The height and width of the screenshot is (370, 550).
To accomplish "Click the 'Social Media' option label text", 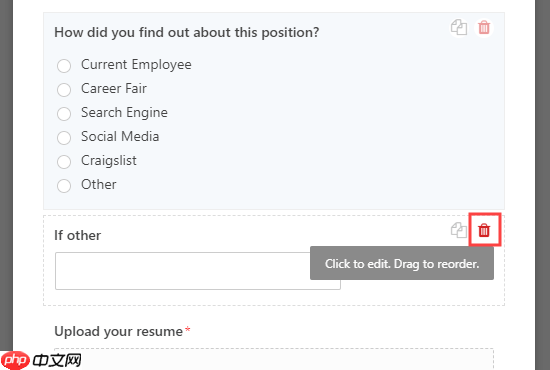I will 120,136.
